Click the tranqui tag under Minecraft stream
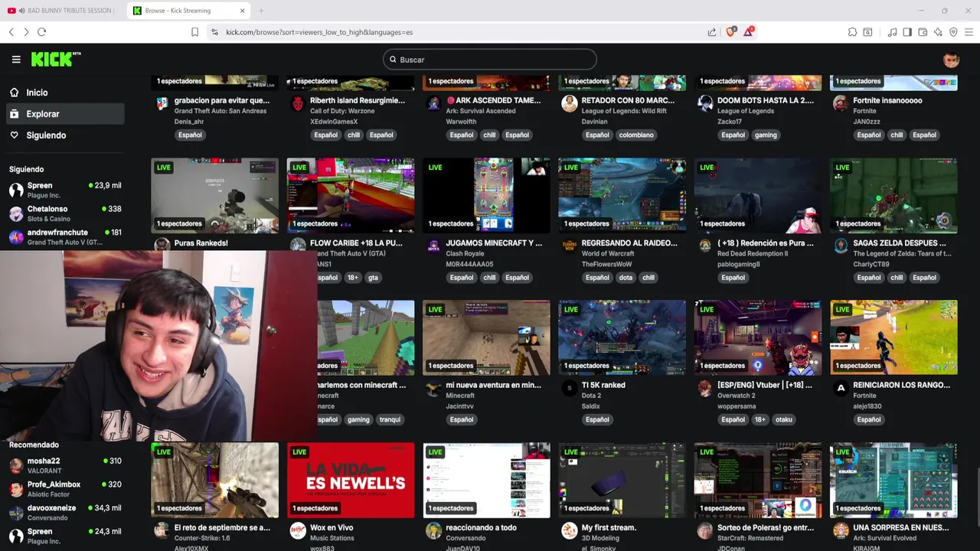980x551 pixels. click(390, 420)
